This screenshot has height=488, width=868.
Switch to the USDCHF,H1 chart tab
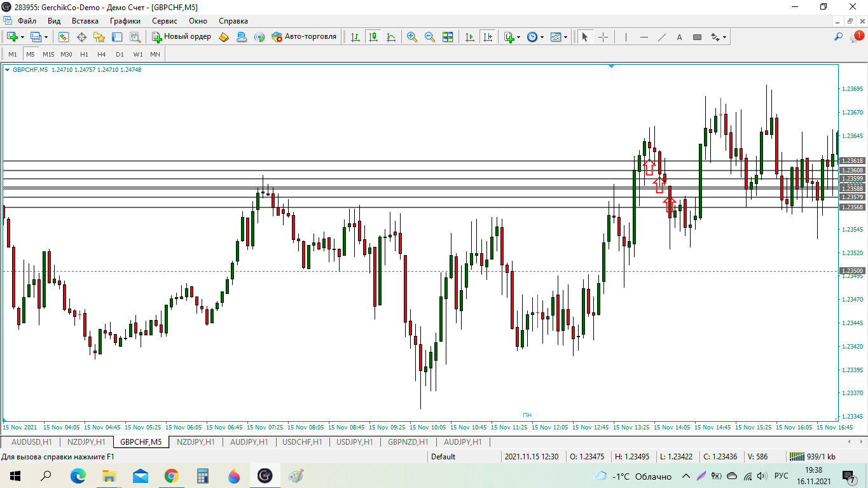coord(302,442)
